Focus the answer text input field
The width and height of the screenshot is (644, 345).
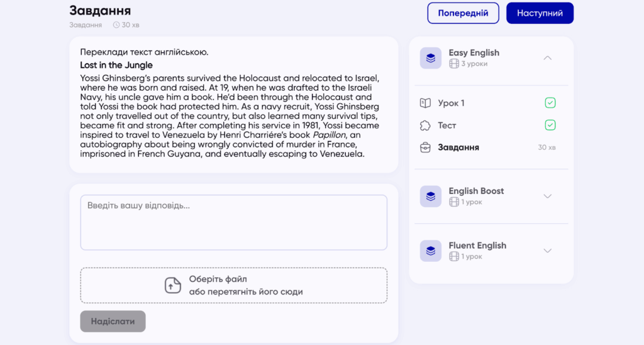click(x=233, y=222)
